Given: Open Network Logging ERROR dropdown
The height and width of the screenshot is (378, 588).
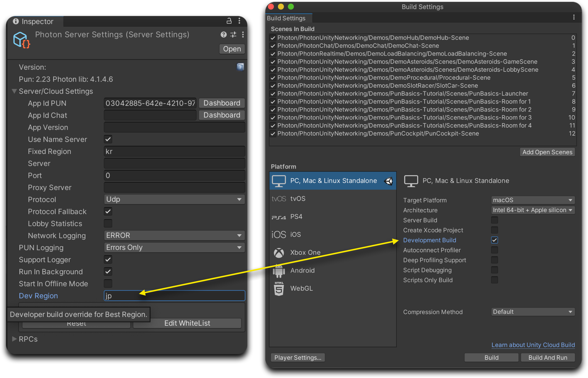Looking at the screenshot, I should 174,235.
